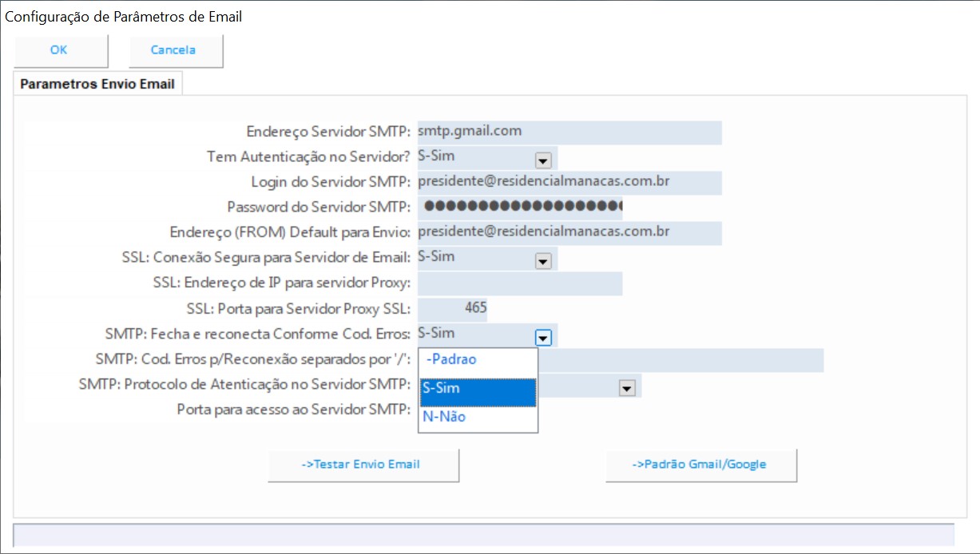Click the Endereço (FROM) Default field
Screen dimensions: 980x554
click(569, 233)
